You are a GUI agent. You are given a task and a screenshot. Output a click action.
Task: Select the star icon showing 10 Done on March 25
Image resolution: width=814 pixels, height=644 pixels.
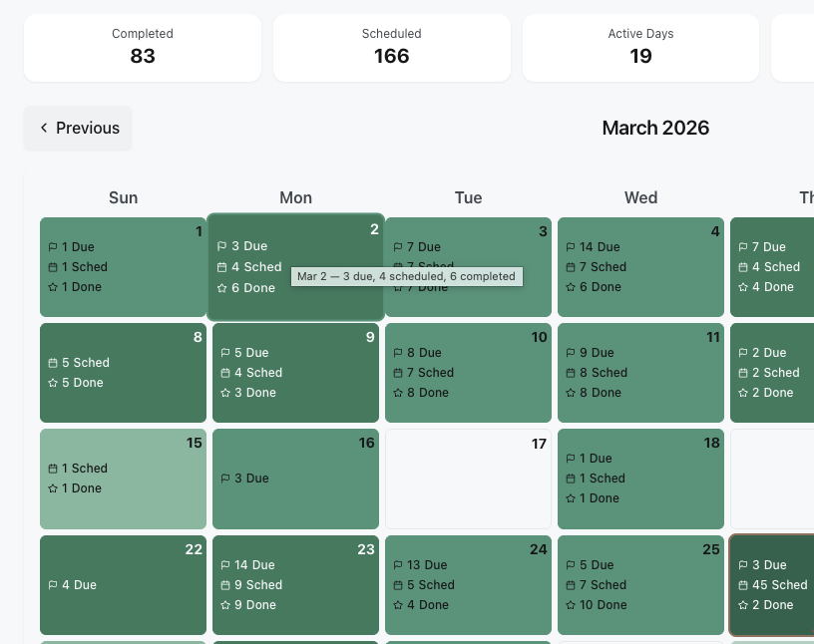(x=570, y=605)
